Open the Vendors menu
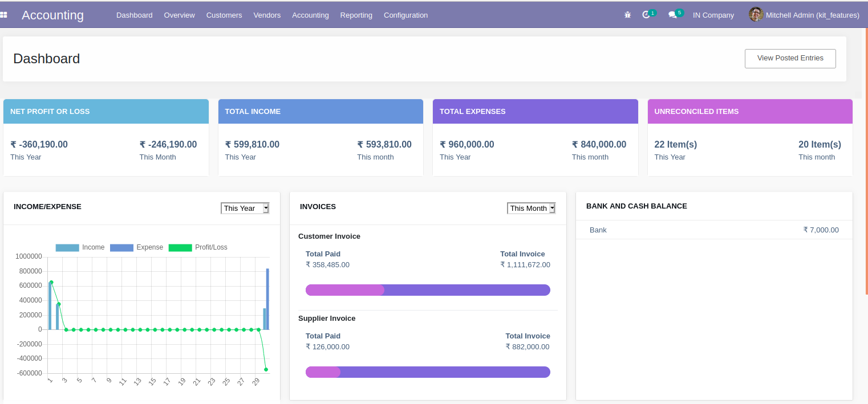868x404 pixels. click(267, 15)
